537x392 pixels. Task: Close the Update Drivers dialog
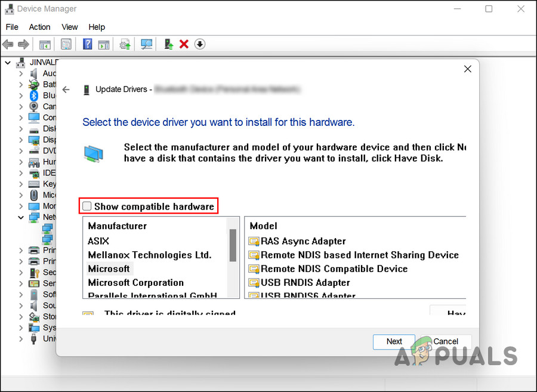click(467, 69)
